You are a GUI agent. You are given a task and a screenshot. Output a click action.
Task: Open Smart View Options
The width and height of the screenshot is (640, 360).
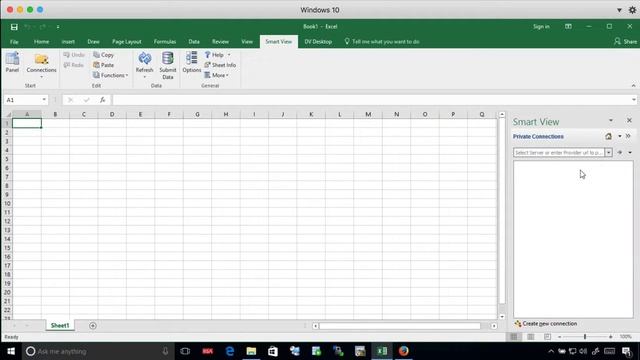[191, 62]
